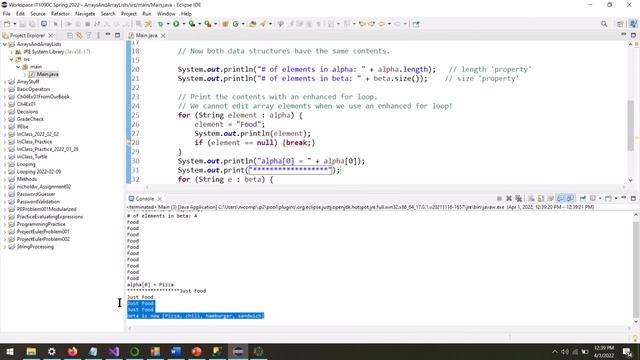
Task: Click the toolbar search magnifier icon
Action: click(x=604, y=24)
